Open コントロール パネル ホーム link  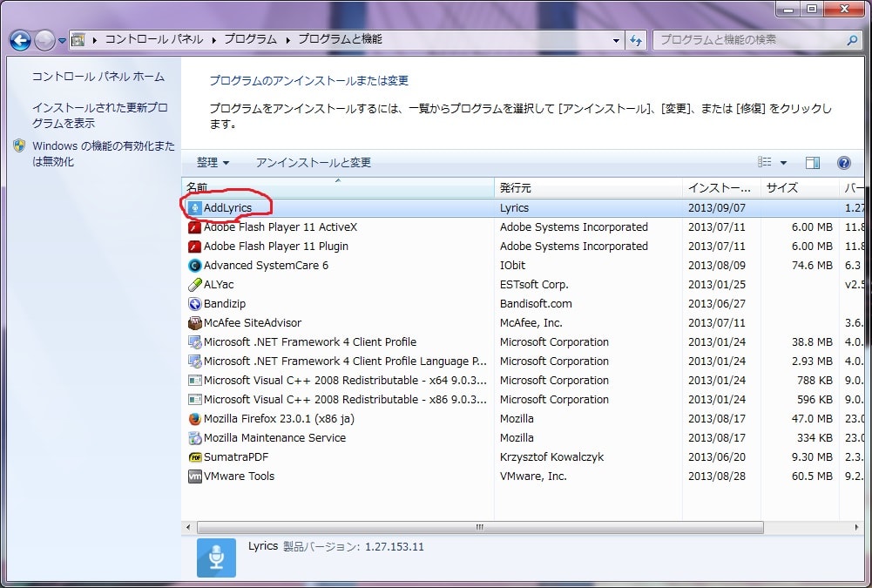pos(98,77)
